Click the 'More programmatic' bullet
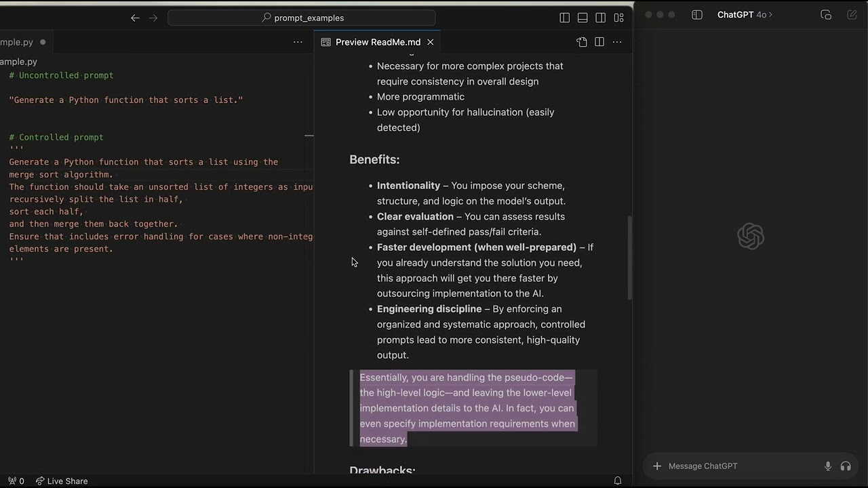868x488 pixels. [420, 97]
